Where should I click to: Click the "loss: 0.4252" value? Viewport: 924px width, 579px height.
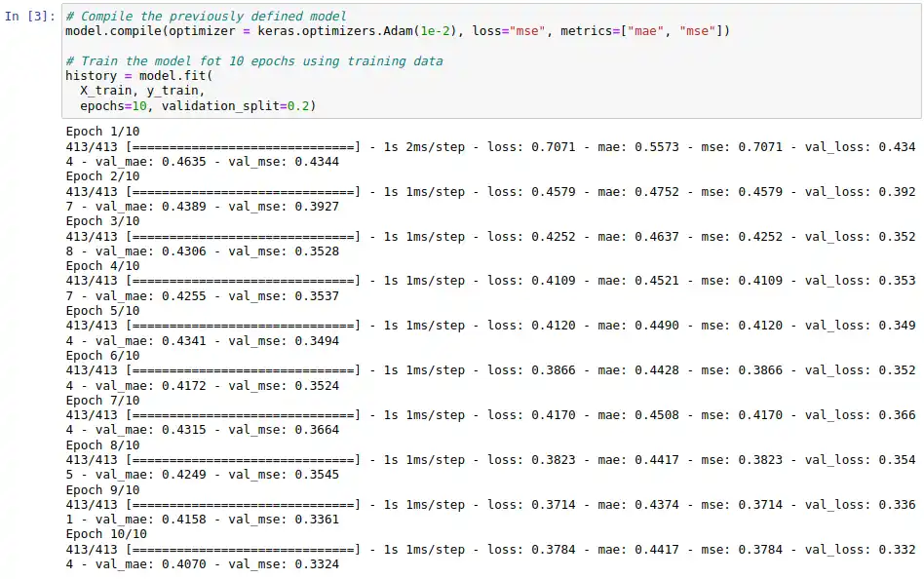(531, 236)
